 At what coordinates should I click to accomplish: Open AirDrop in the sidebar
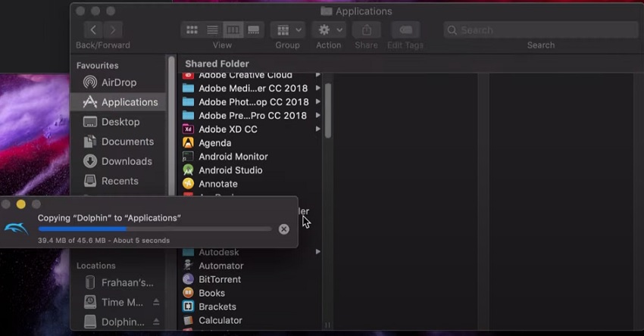click(x=118, y=82)
